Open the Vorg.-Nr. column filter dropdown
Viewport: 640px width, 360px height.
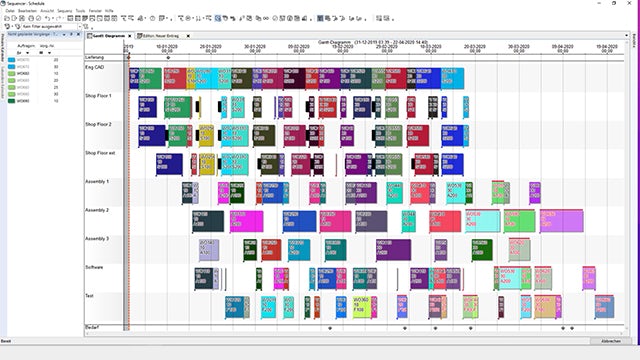tap(49, 53)
